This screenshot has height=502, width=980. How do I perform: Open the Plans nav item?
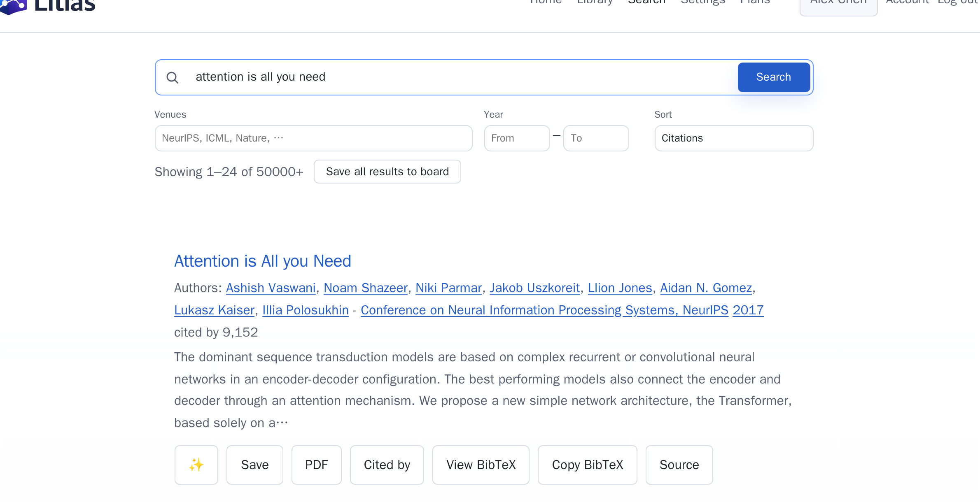click(x=754, y=2)
